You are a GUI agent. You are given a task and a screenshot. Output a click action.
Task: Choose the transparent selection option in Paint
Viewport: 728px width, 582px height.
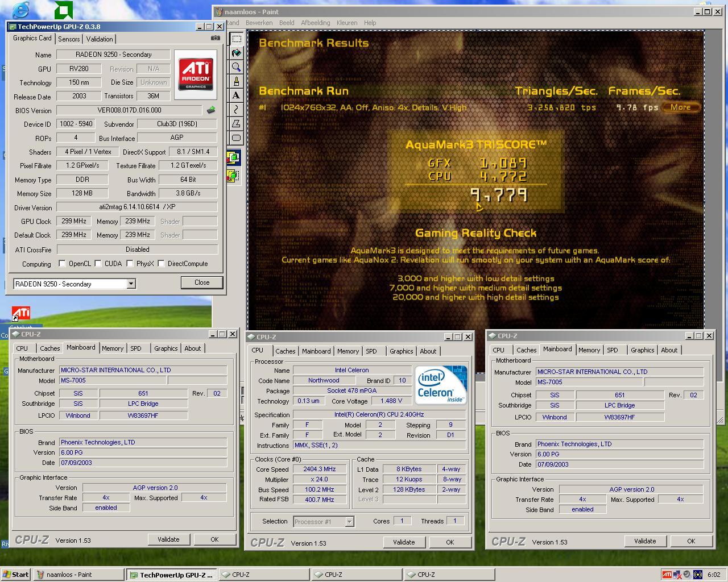[234, 176]
